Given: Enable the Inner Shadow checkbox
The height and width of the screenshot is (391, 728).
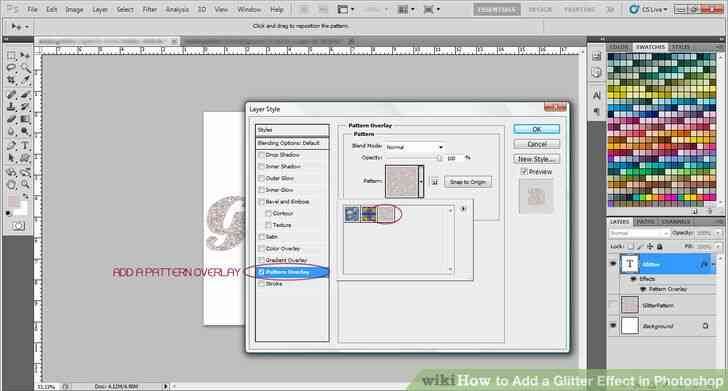Looking at the screenshot, I should tap(261, 166).
